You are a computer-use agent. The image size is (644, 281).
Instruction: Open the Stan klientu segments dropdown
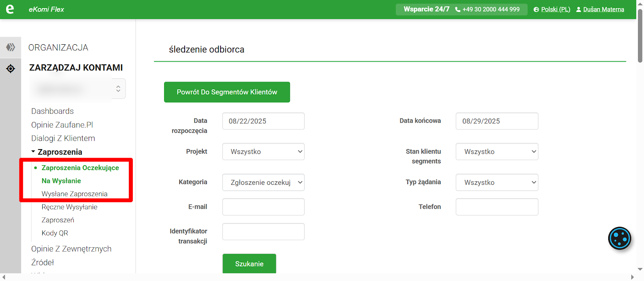(x=497, y=152)
